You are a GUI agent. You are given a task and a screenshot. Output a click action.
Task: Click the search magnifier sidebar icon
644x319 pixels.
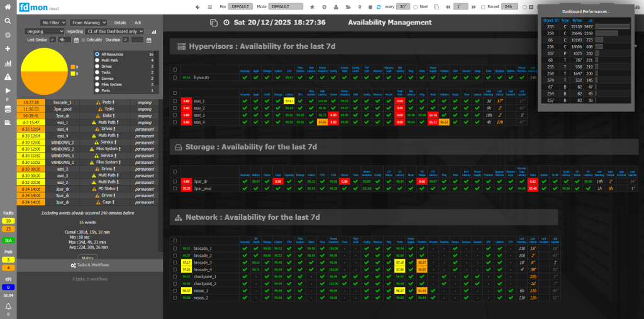8,21
